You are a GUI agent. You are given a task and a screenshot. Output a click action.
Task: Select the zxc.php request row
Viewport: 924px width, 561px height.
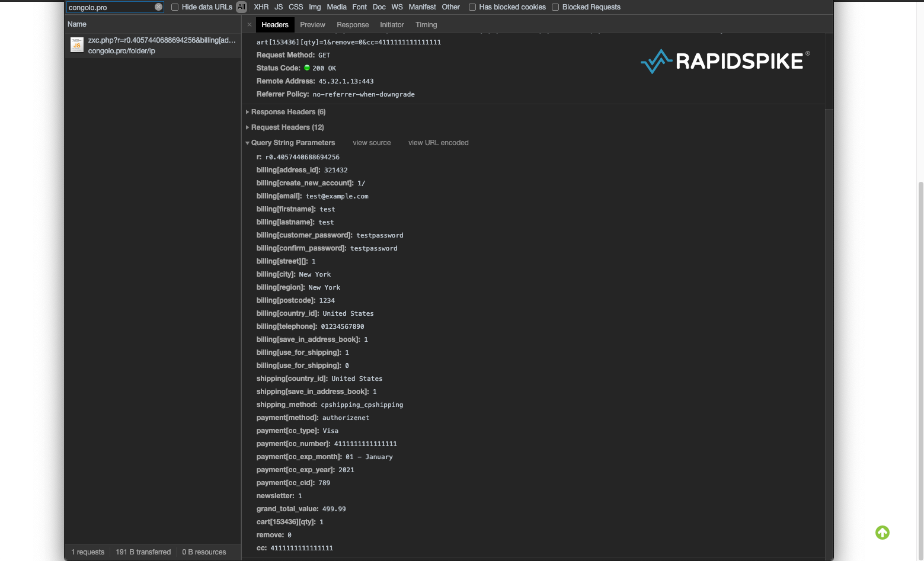153,46
